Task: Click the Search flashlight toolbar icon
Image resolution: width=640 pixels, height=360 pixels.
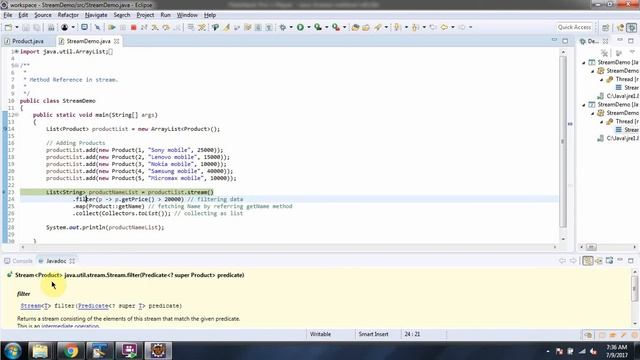Action: 378,27
